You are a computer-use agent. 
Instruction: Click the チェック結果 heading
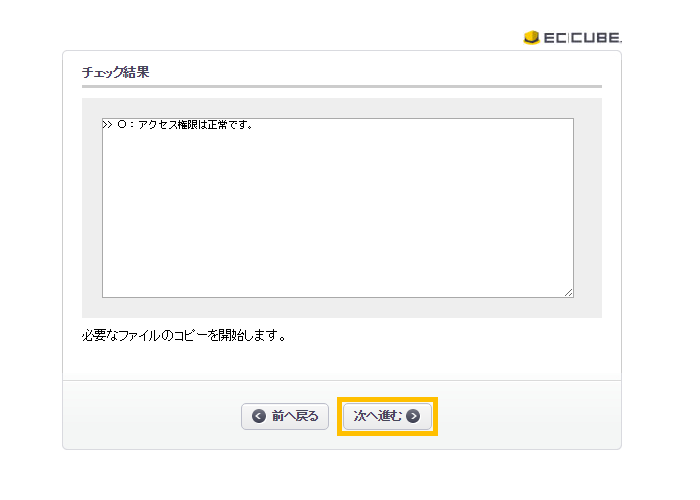tap(115, 73)
